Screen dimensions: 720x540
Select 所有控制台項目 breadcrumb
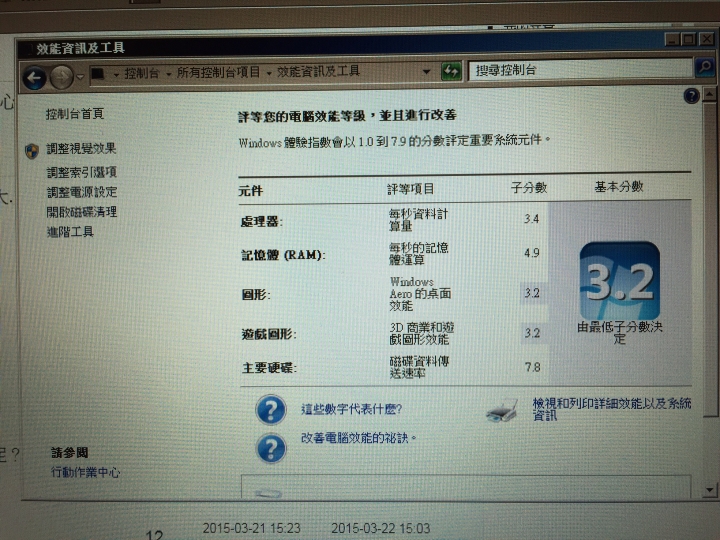[218, 73]
